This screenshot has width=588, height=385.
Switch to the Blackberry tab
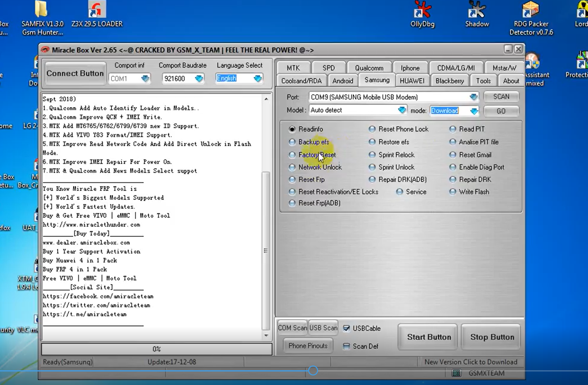point(449,80)
